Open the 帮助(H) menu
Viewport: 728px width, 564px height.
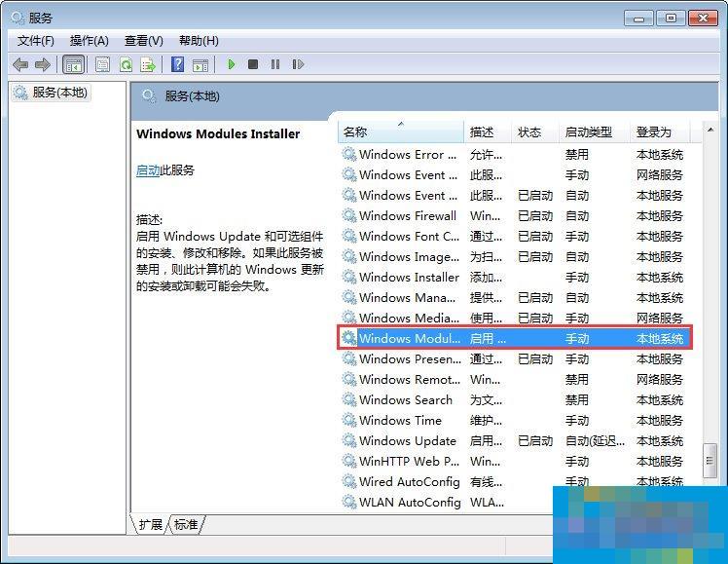199,41
